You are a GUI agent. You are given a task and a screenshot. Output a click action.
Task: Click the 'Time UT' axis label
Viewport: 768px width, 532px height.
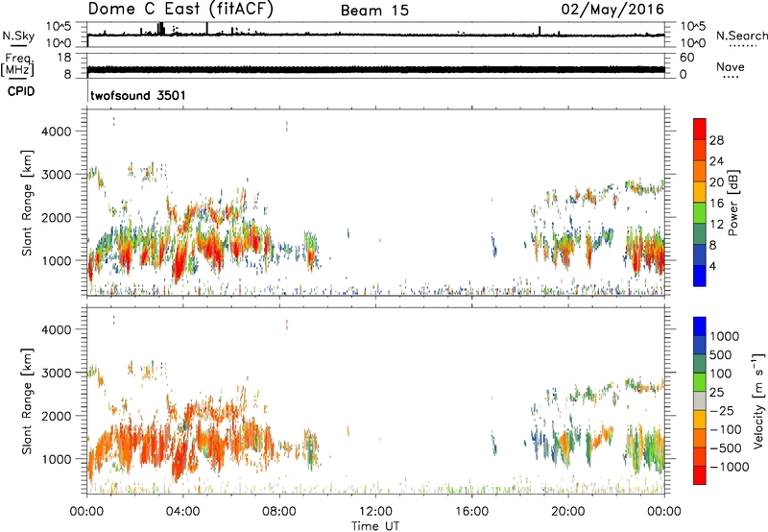click(x=375, y=526)
